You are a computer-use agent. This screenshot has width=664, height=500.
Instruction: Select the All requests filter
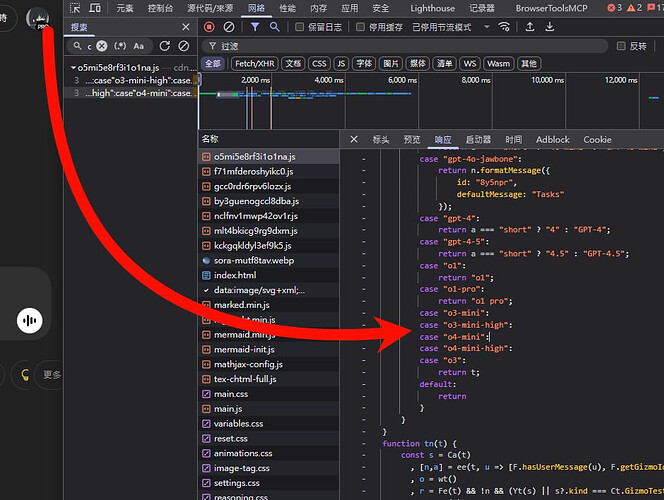click(x=213, y=64)
